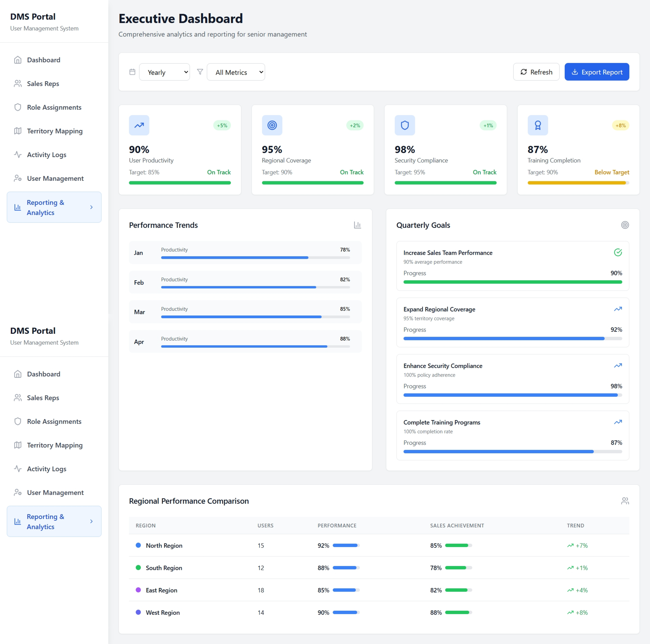Click the Refresh button

(x=536, y=72)
